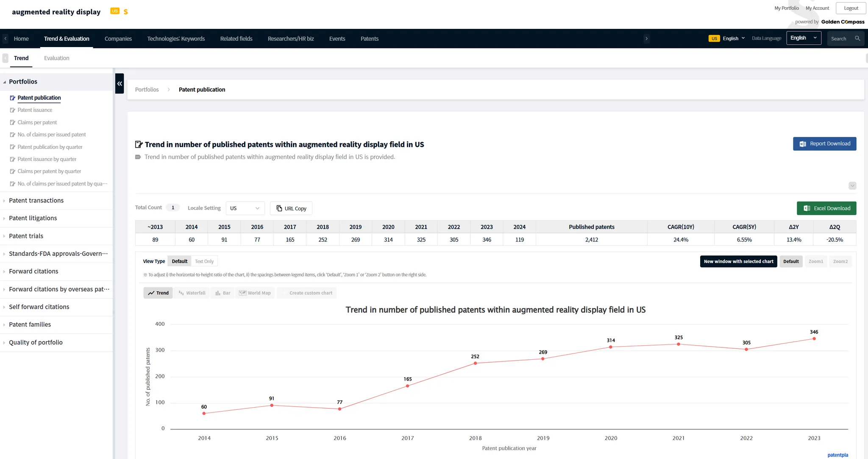The width and height of the screenshot is (868, 459).
Task: Switch View Type to Text Only
Action: pos(204,261)
